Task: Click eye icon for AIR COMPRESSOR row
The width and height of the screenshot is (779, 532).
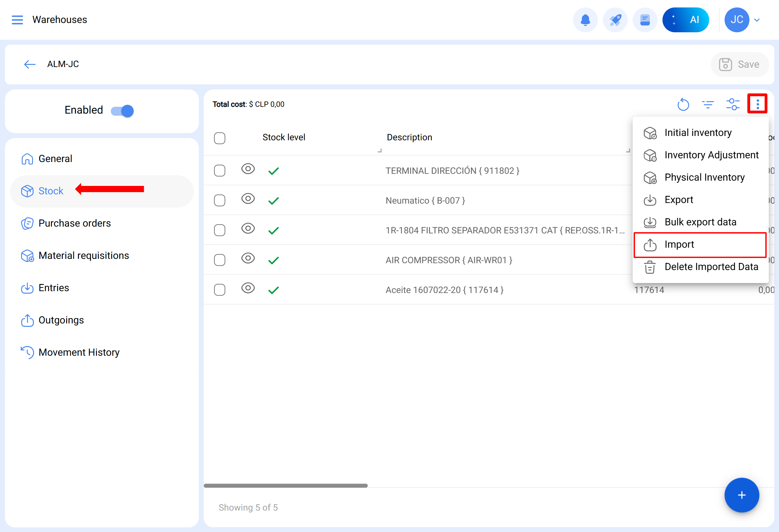Action: 248,258
